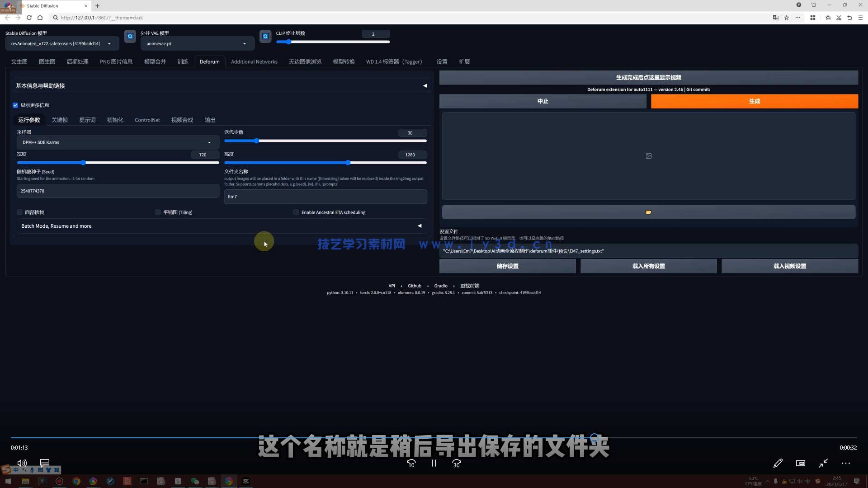
Task: Switch to the ControlNet tab
Action: 147,120
